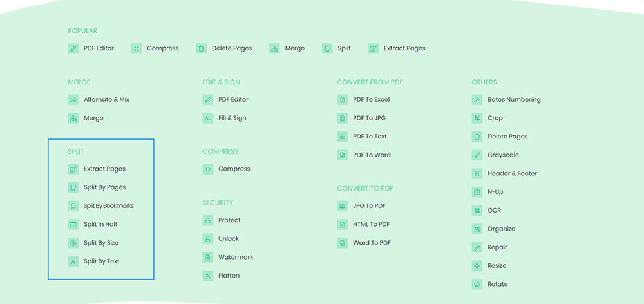Screen dimensions: 644x304
Task: Click the PDF To Excel icon
Action: 343,100
